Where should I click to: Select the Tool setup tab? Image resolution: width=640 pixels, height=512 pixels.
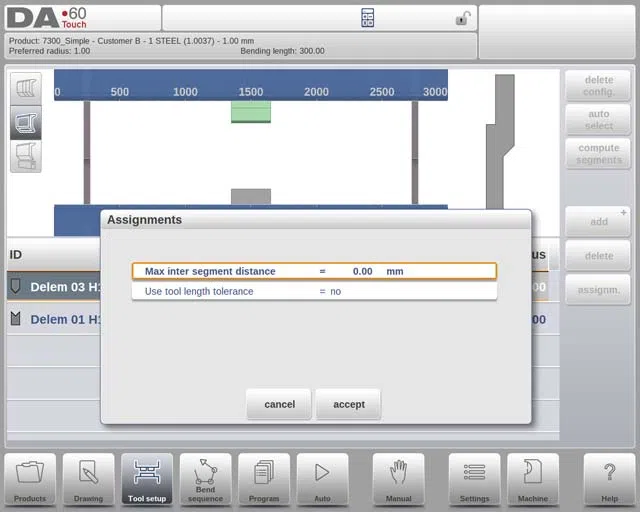[147, 480]
